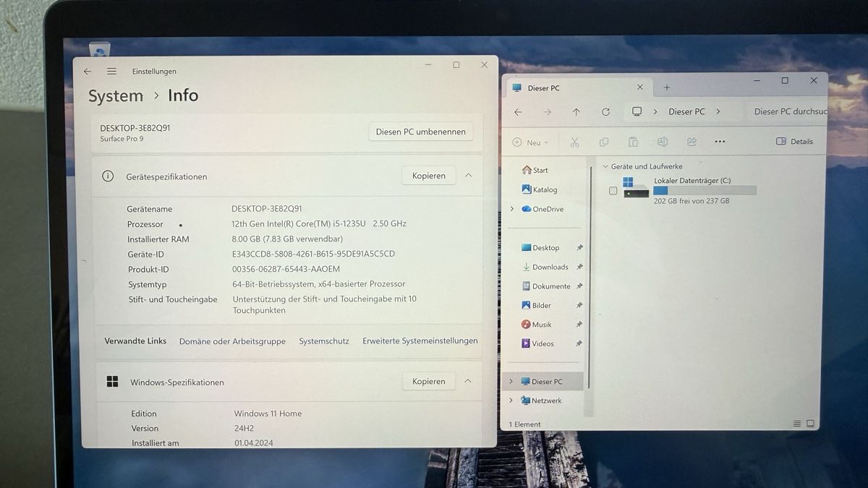Go back in Einstellungen window

click(88, 72)
